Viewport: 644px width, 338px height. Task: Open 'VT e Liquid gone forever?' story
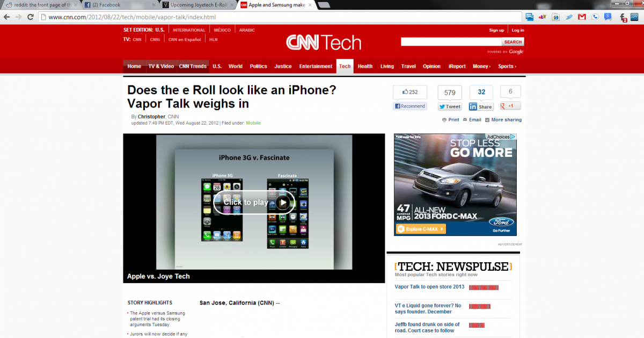[428, 308]
